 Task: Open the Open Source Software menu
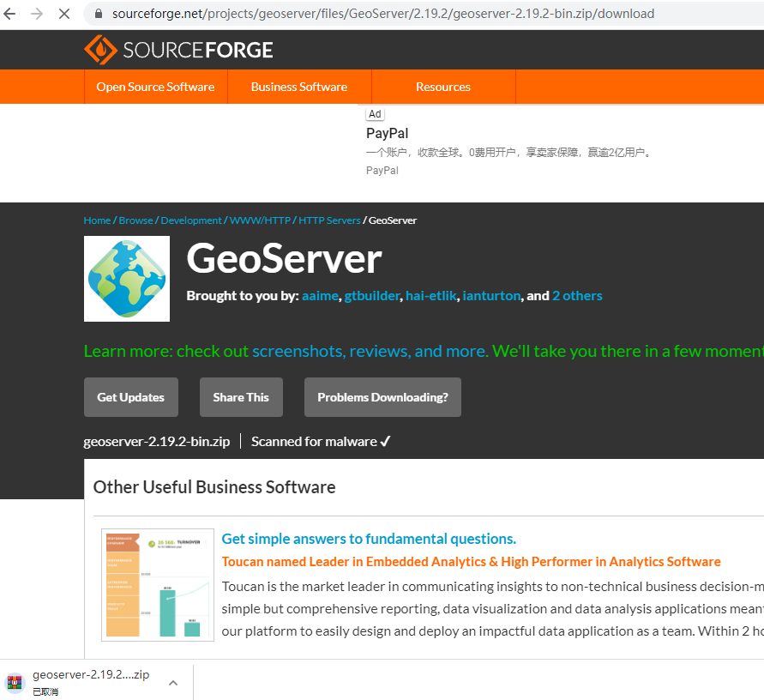point(155,87)
